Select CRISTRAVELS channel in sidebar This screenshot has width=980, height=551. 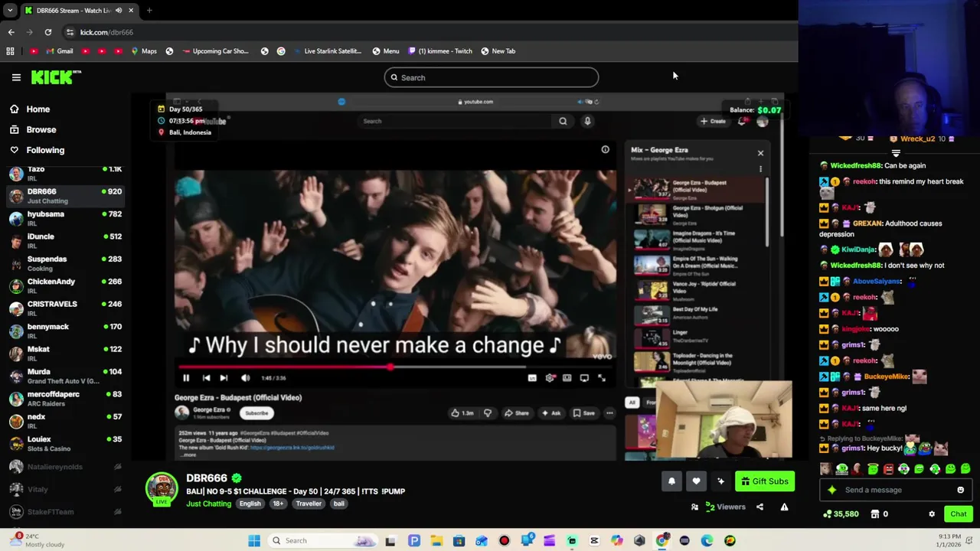coord(65,308)
